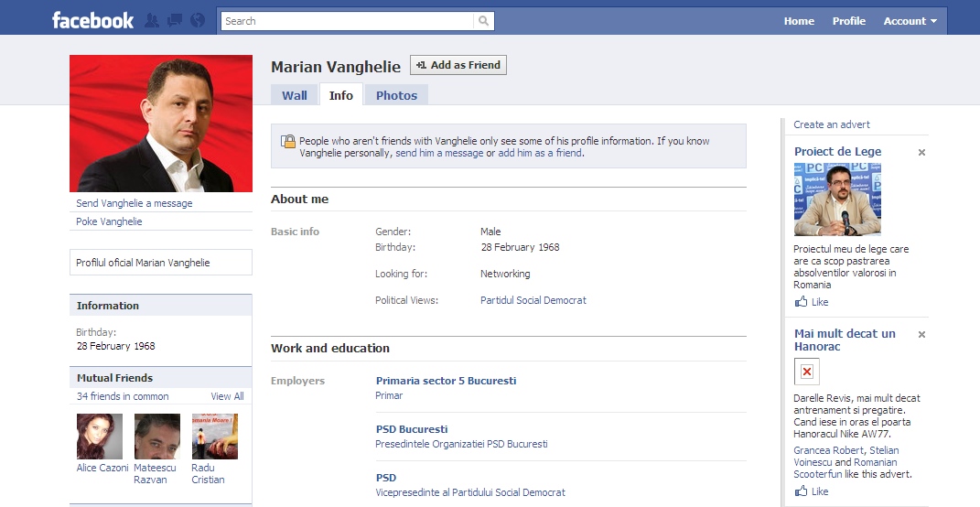Switch to the Wall tab
The width and height of the screenshot is (980, 507).
click(x=295, y=95)
